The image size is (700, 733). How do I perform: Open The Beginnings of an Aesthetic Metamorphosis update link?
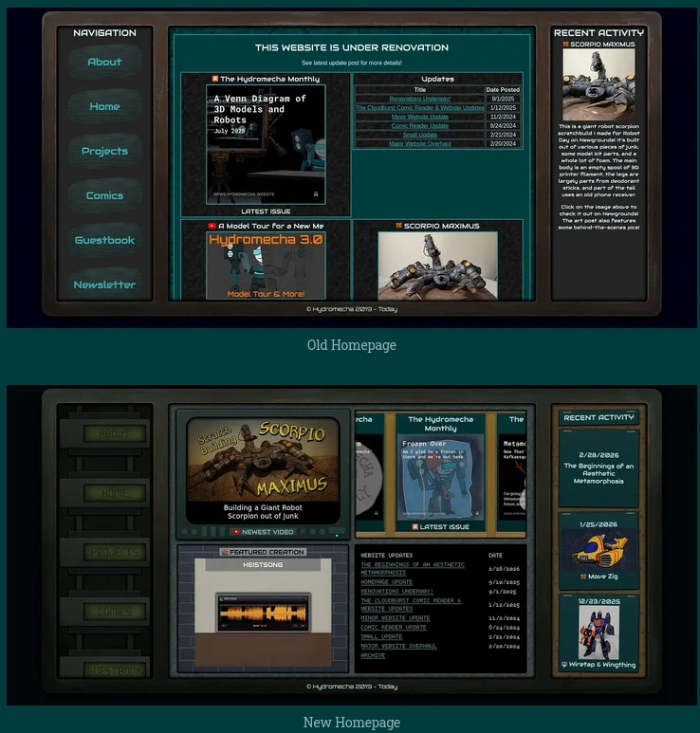(413, 568)
